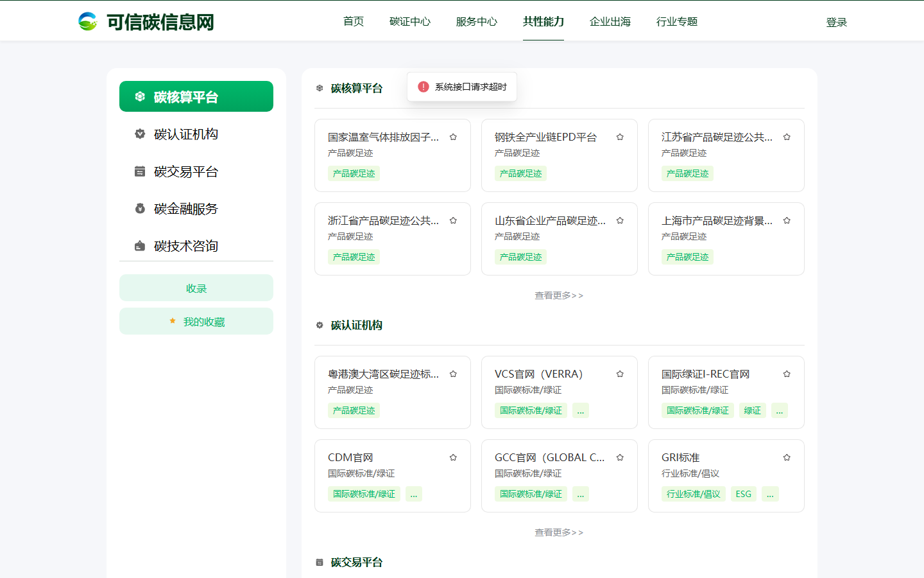Open 企业出海 in the top navigation
Image resolution: width=924 pixels, height=578 pixels.
(x=610, y=21)
